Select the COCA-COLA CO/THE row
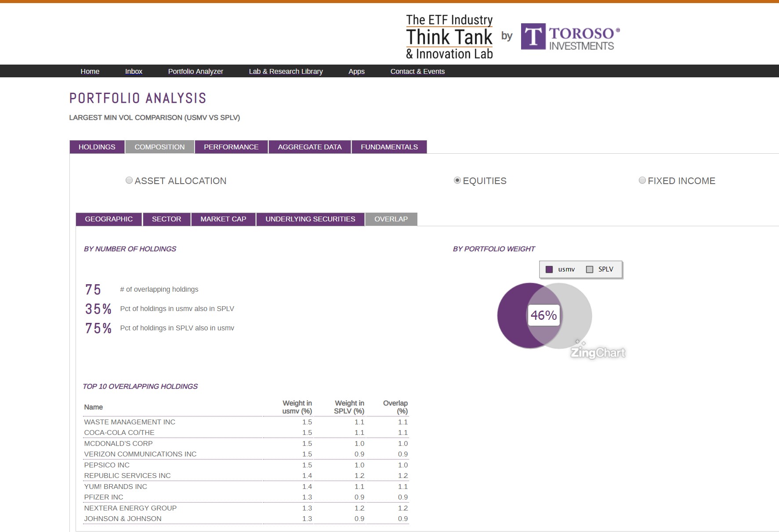The image size is (779, 532). coord(246,433)
